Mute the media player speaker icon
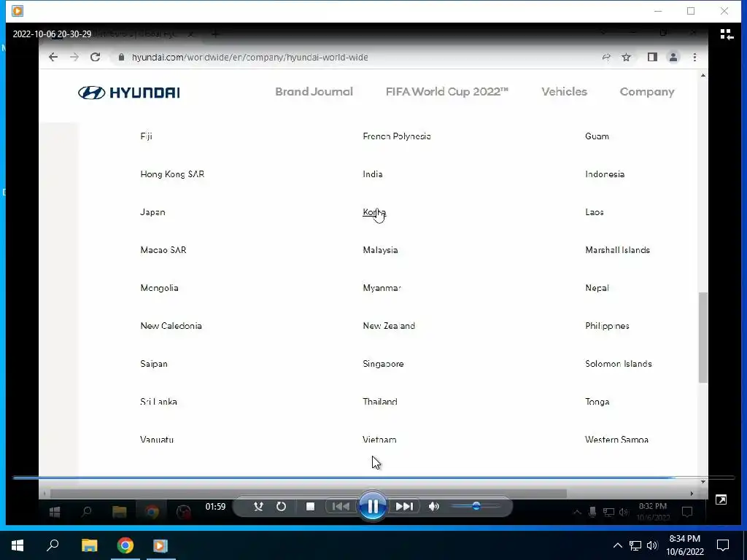747x560 pixels. (x=433, y=506)
